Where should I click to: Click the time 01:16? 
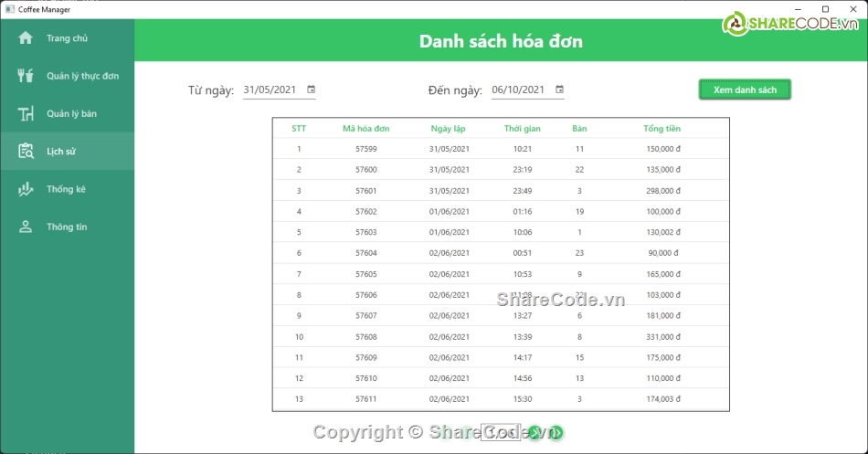tap(522, 212)
